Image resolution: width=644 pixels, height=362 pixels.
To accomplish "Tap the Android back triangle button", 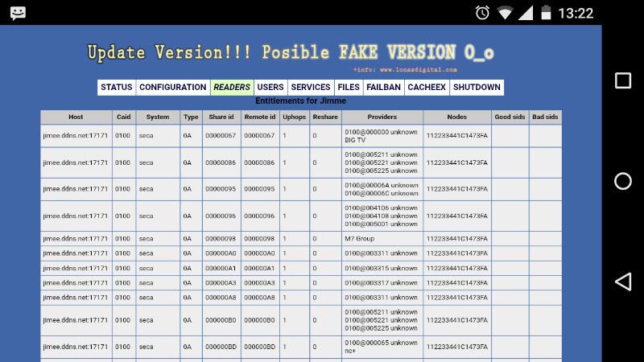I will pos(622,282).
